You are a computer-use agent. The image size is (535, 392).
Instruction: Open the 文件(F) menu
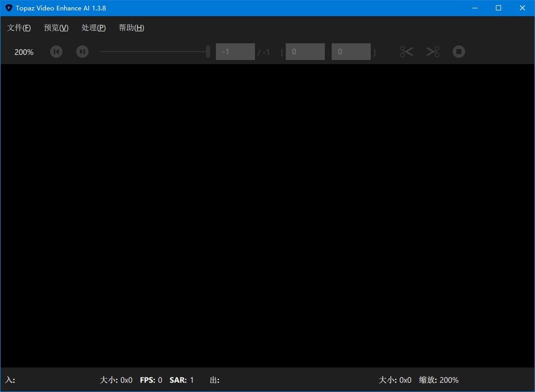19,28
